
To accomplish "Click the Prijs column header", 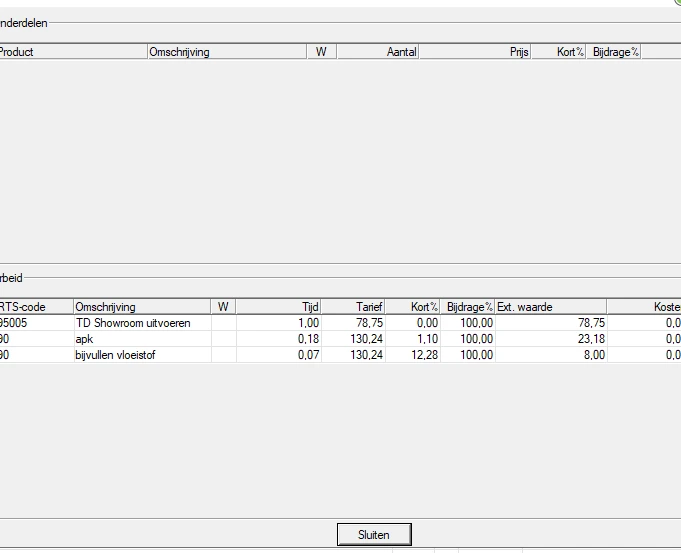I will click(x=475, y=52).
